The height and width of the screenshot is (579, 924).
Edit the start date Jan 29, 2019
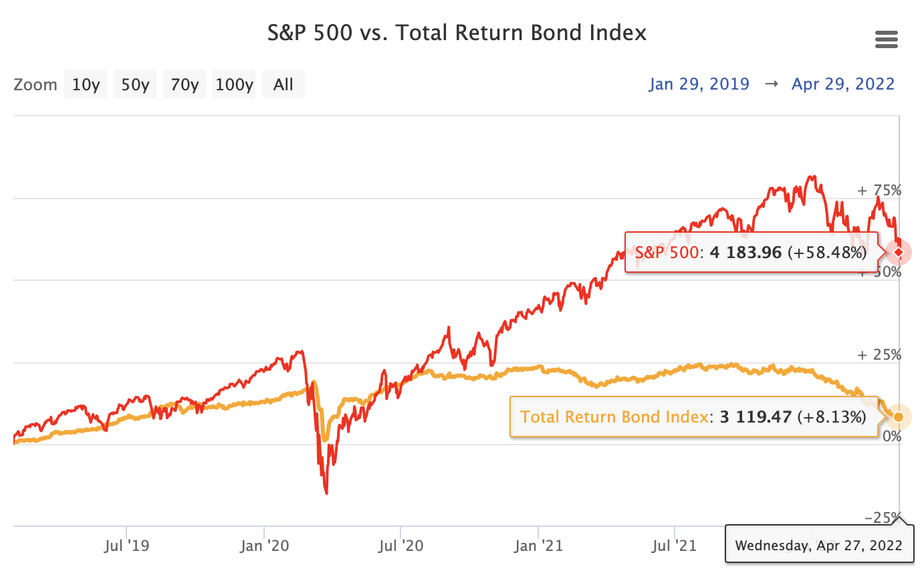pyautogui.click(x=699, y=84)
